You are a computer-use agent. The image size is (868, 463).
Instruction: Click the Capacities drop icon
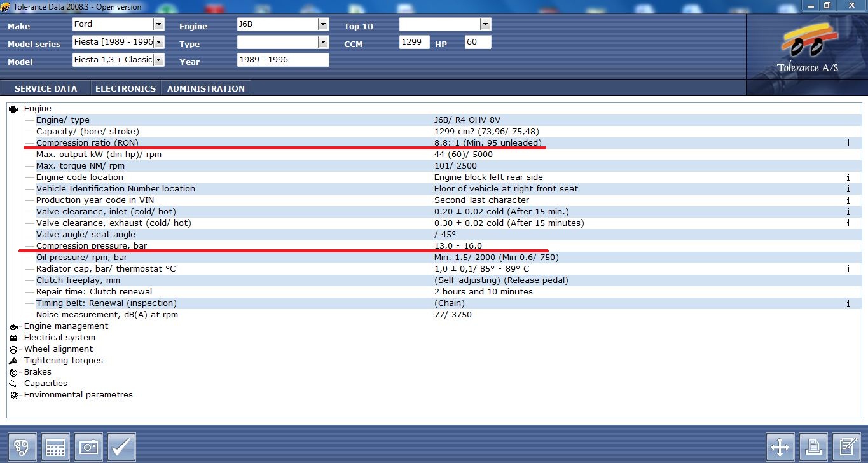[x=13, y=384]
